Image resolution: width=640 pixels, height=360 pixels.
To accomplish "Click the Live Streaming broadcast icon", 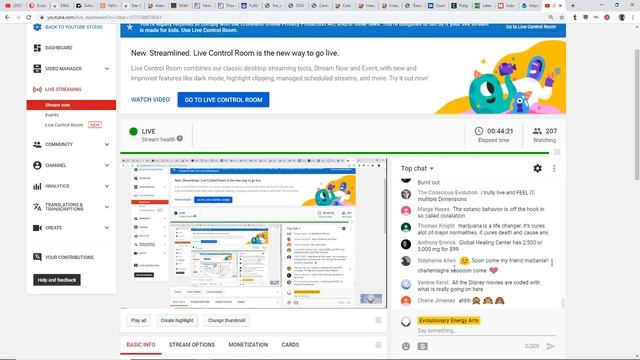I will pyautogui.click(x=37, y=89).
